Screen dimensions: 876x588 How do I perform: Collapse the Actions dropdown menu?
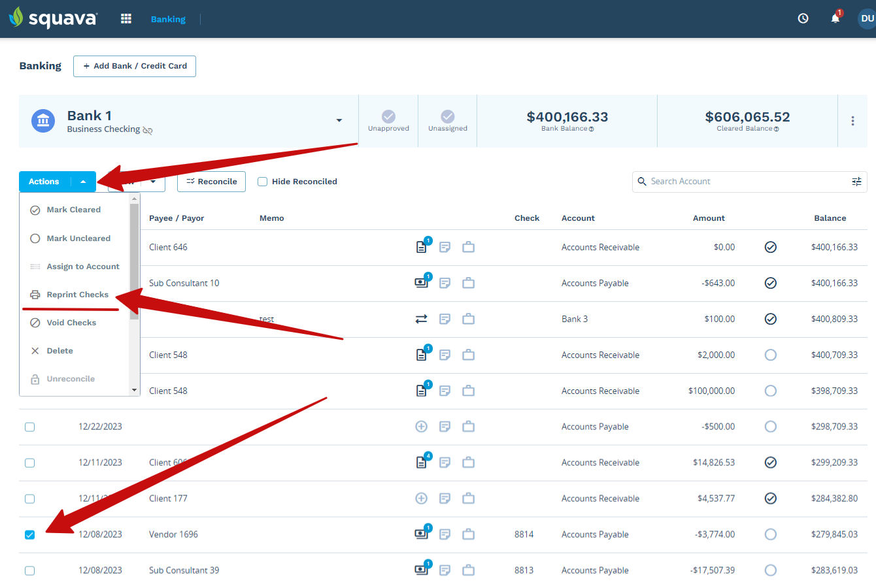(83, 182)
